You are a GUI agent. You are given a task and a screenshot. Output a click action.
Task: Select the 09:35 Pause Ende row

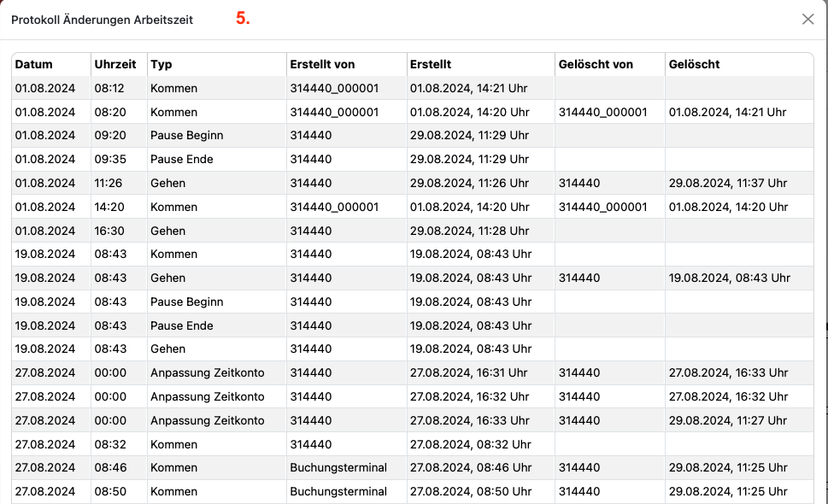pyautogui.click(x=413, y=160)
